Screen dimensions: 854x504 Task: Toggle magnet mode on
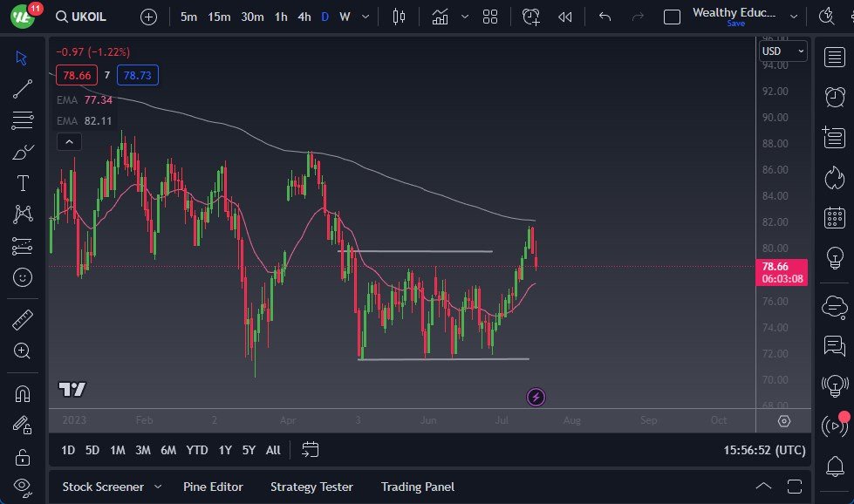click(x=23, y=393)
